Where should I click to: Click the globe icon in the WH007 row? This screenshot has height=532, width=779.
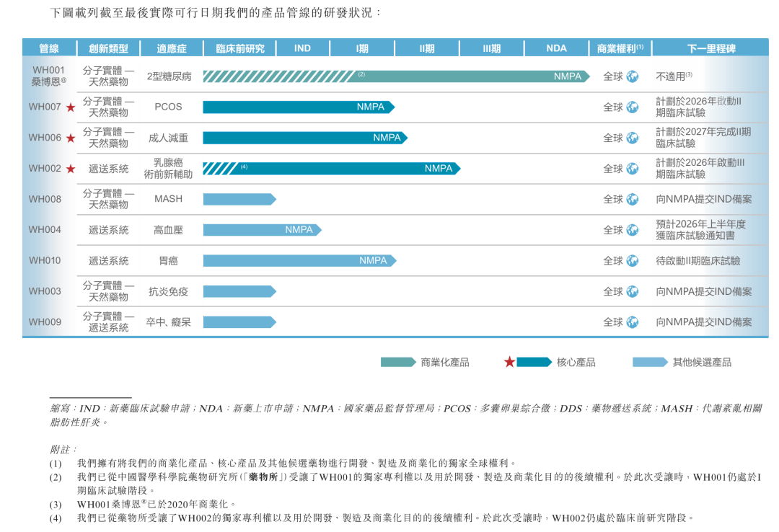point(633,107)
